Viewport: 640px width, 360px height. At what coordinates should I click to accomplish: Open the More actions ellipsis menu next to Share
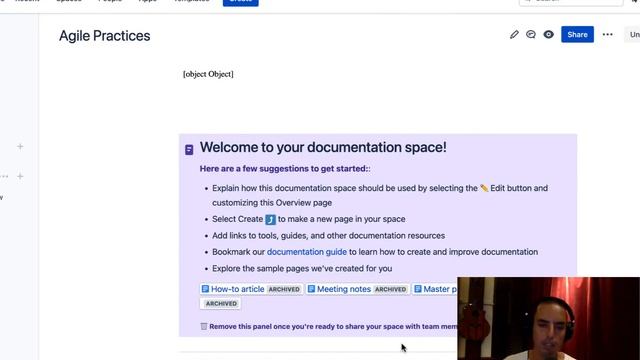tap(607, 35)
